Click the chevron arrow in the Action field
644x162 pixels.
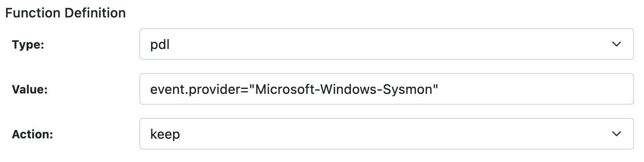click(x=616, y=134)
